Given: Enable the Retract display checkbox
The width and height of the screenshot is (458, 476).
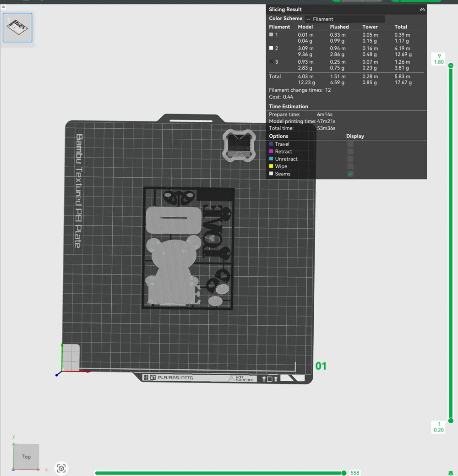Looking at the screenshot, I should (350, 151).
